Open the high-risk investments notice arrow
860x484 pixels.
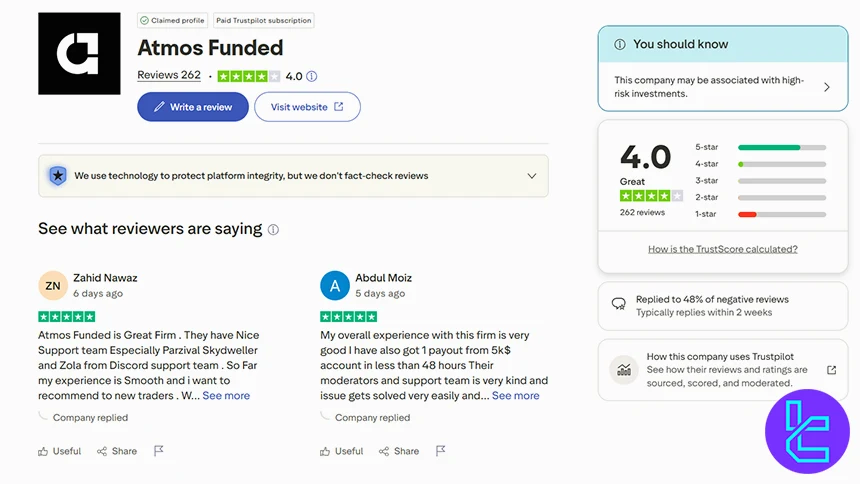[x=827, y=87]
